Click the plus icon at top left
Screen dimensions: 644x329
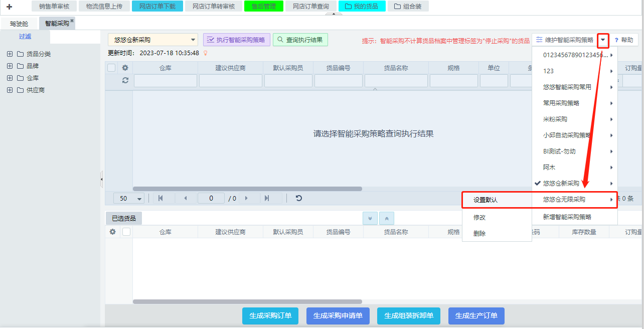coord(9,7)
